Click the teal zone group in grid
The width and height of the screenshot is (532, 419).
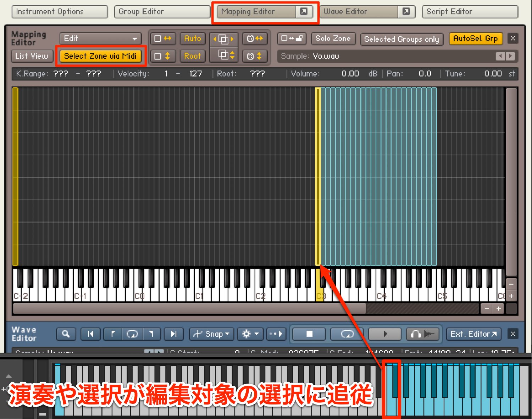(379, 177)
